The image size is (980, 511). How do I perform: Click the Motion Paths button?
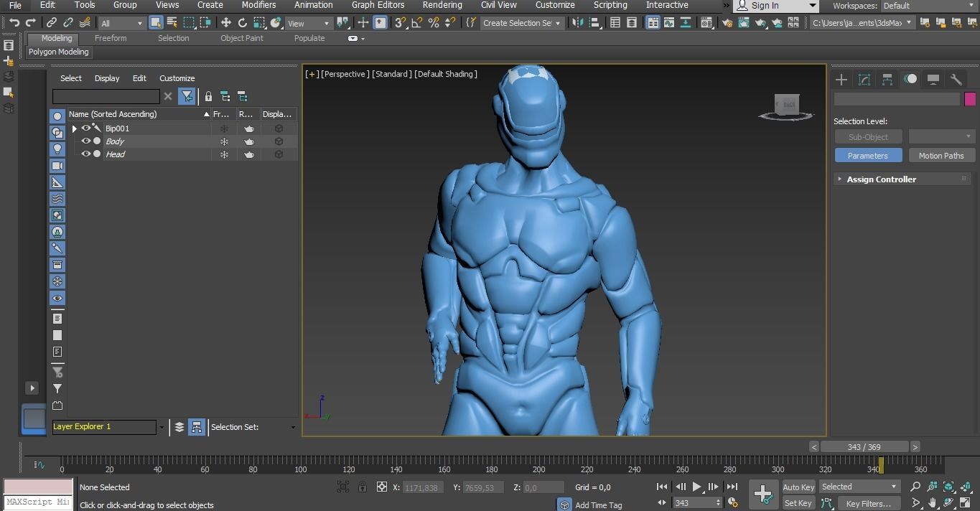(941, 156)
